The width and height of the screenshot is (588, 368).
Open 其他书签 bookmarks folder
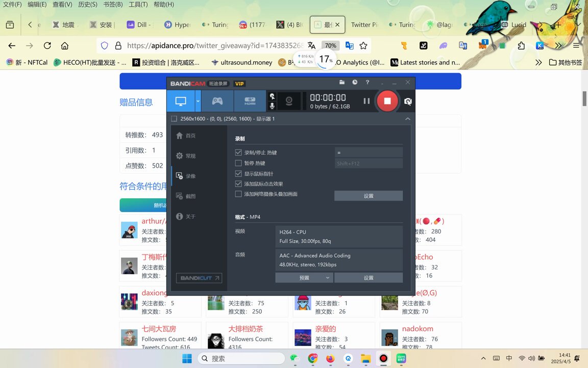[x=566, y=62]
